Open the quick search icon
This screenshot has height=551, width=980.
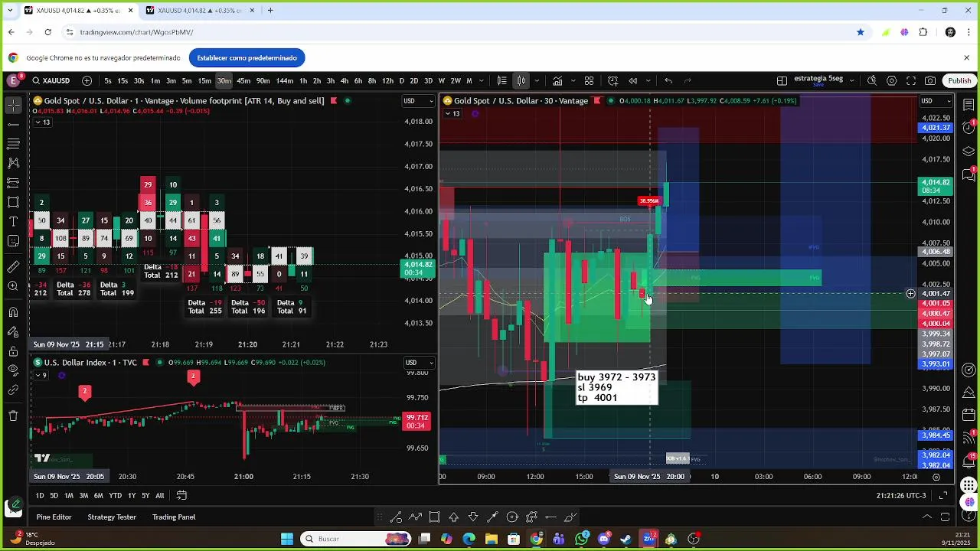tap(872, 80)
